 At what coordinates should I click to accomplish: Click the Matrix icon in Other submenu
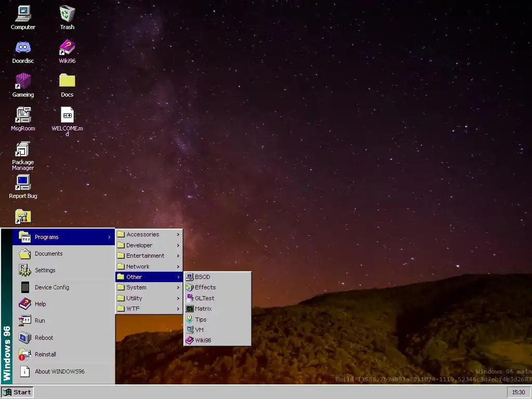click(189, 309)
